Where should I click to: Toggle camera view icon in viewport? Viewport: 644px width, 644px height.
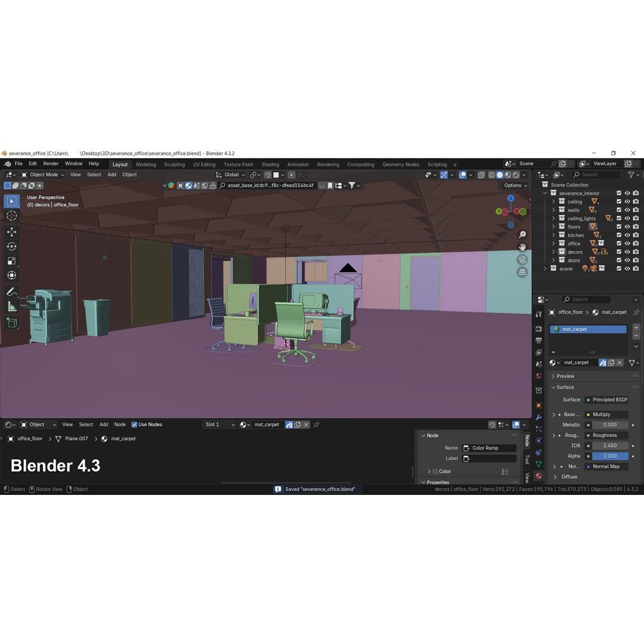(522, 259)
